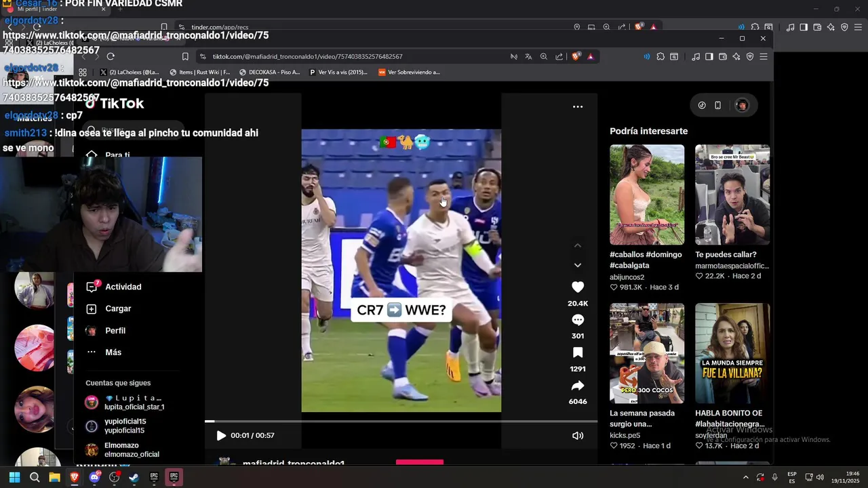Open lupita_oficial_star_1 followed account
The width and height of the screenshot is (868, 488).
tap(125, 403)
